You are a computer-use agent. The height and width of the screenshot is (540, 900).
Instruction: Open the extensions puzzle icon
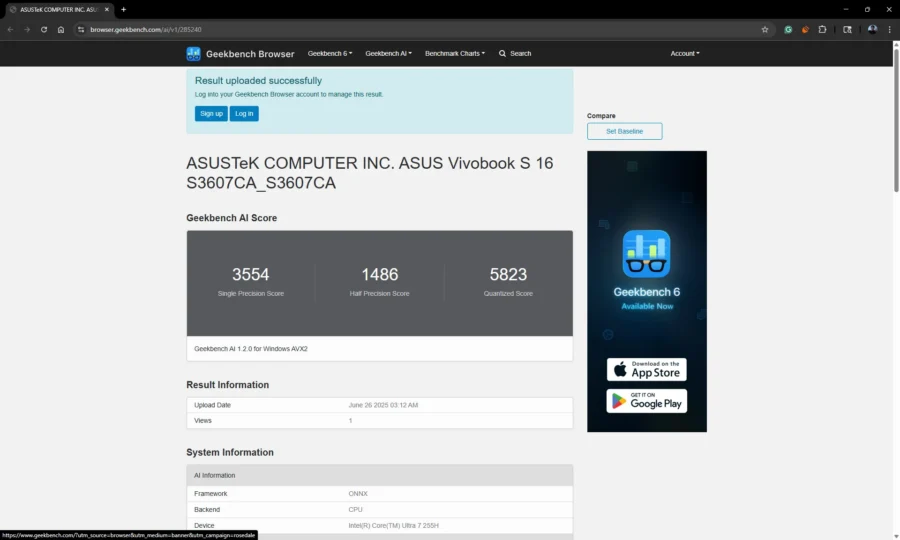822,29
